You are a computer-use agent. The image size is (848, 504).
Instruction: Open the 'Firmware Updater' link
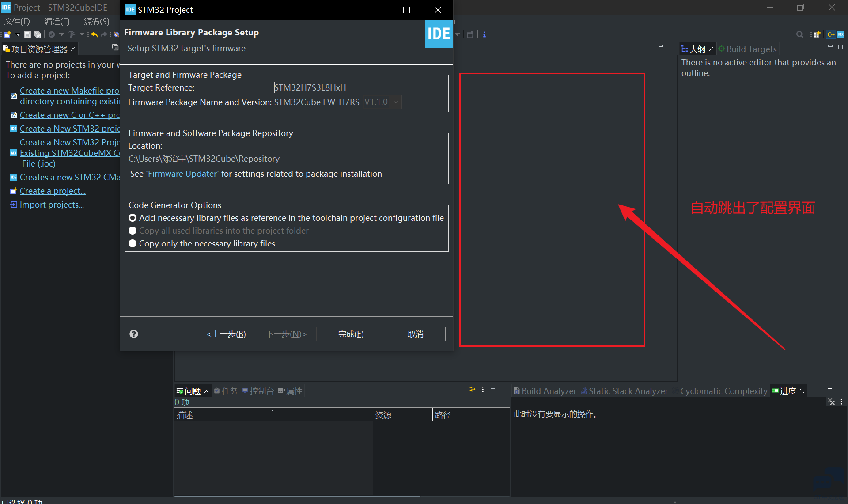[x=182, y=174]
